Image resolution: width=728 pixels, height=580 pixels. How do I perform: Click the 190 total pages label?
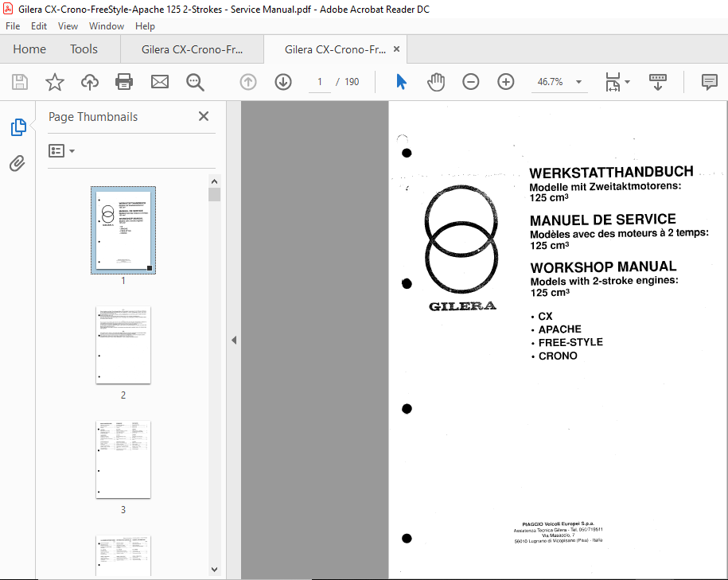click(352, 82)
